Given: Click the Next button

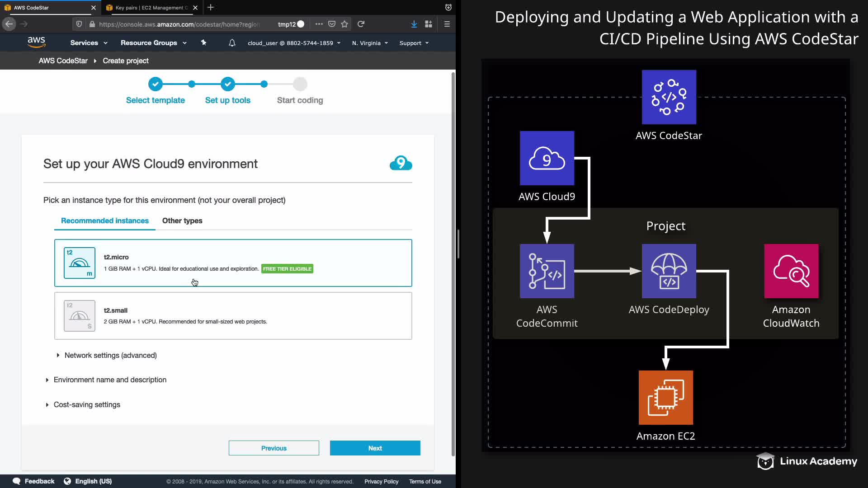Looking at the screenshot, I should tap(375, 448).
